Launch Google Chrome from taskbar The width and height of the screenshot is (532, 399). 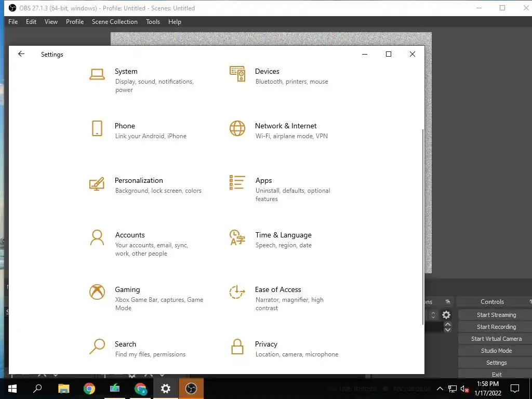pos(89,389)
